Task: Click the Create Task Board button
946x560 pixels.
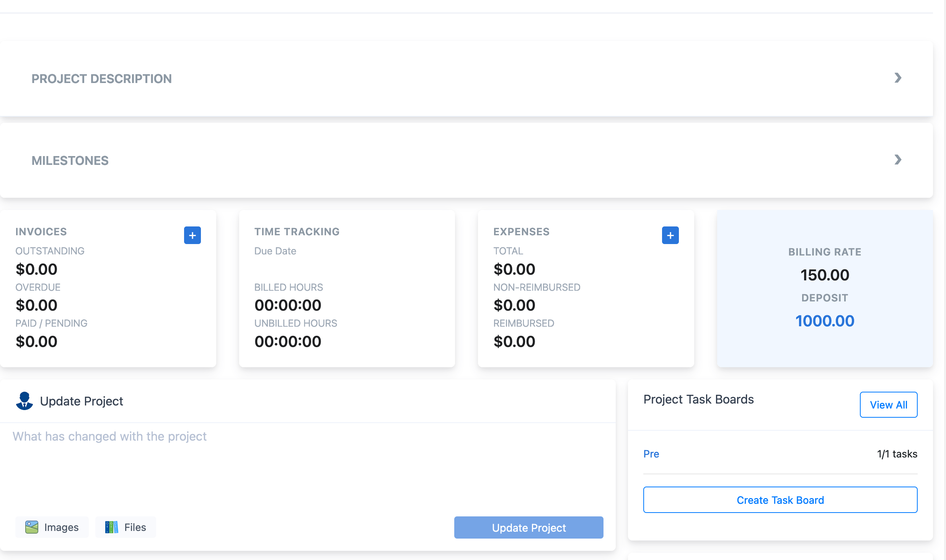Action: tap(780, 500)
